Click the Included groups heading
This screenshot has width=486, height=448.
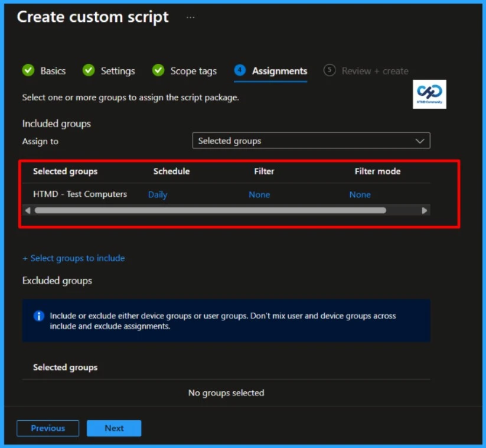(57, 124)
